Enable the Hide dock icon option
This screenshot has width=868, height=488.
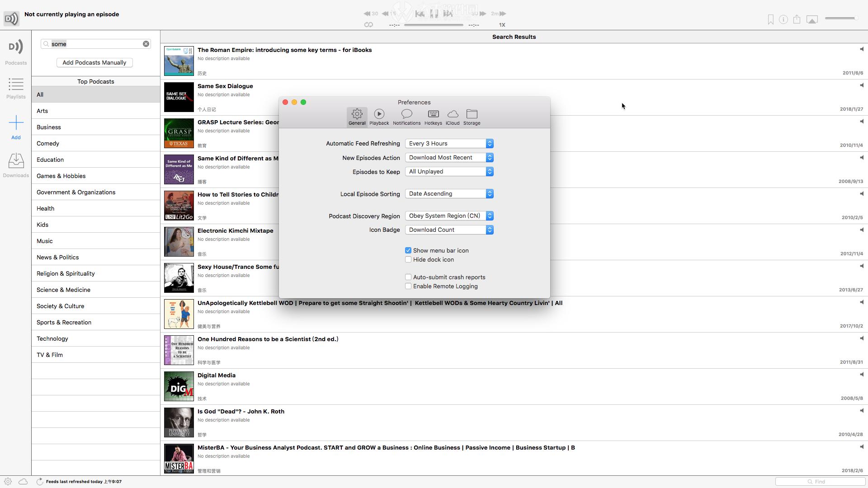(x=408, y=259)
